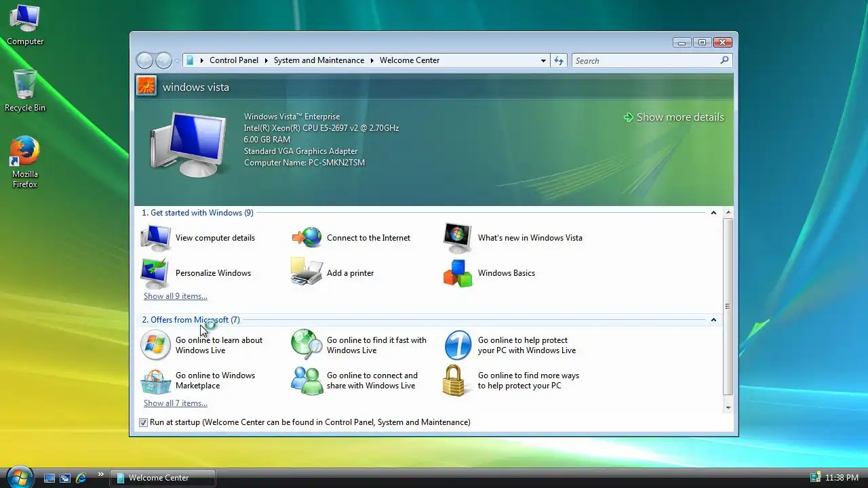This screenshot has height=488, width=868.
Task: Expand arrow after Control Panel breadcrumb
Action: (x=266, y=60)
